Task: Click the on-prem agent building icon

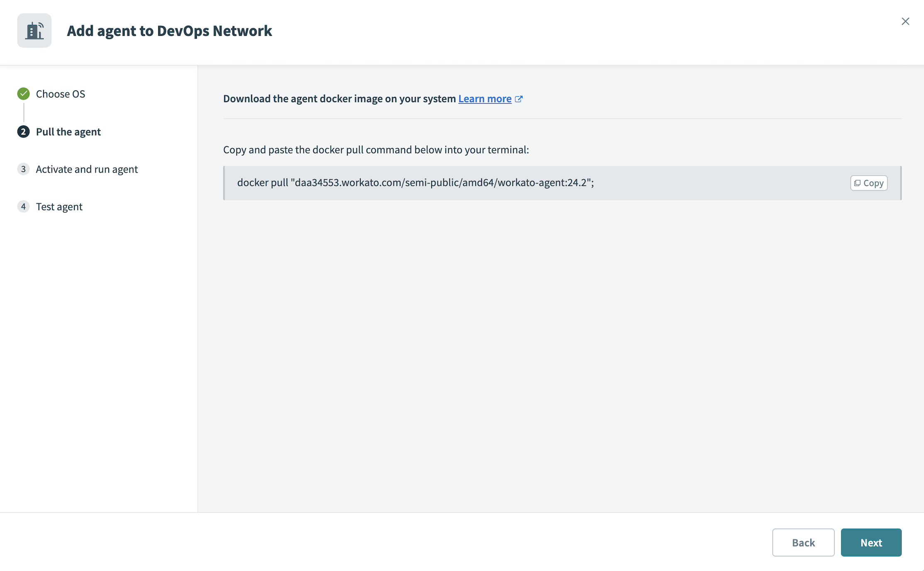Action: [34, 31]
